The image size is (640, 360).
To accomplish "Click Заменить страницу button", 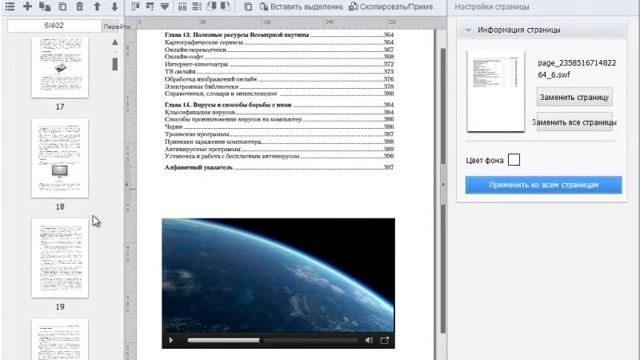I will coord(574,97).
